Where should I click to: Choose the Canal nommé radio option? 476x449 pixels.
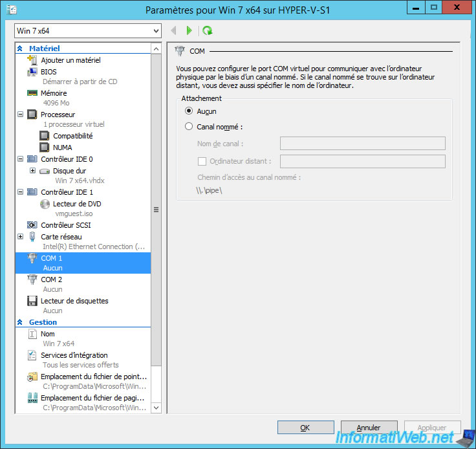point(189,127)
